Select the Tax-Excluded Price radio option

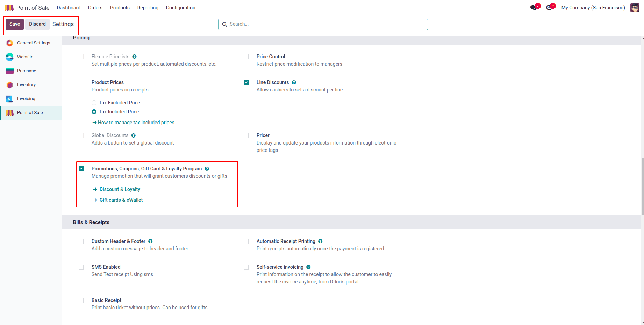point(94,103)
